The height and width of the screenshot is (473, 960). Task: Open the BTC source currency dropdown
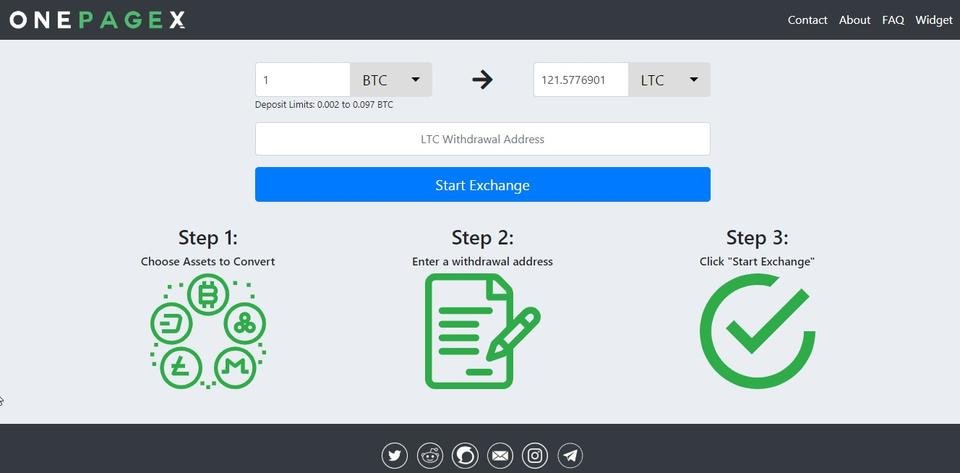click(391, 80)
